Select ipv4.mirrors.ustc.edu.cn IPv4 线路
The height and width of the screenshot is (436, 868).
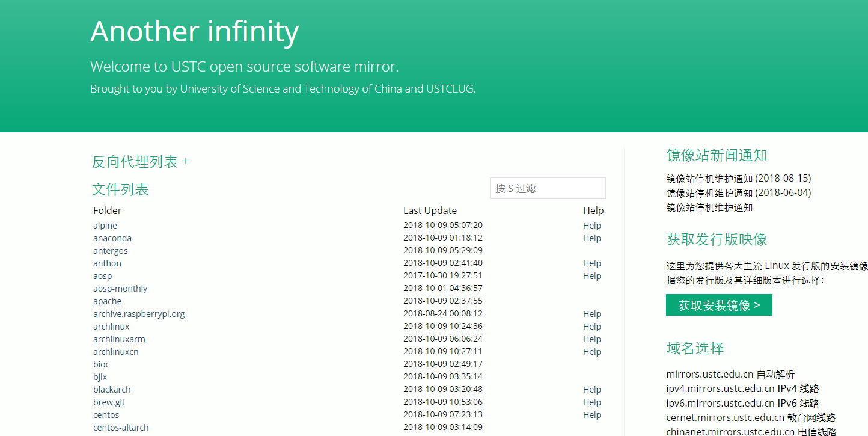(x=743, y=388)
